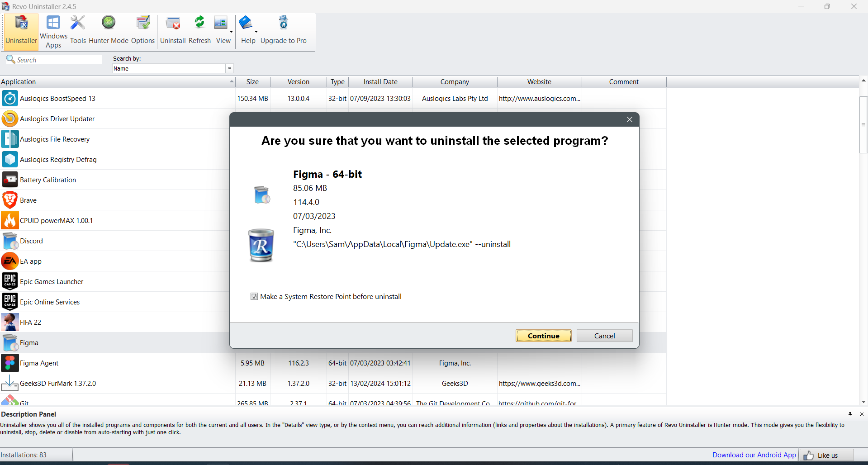Select the EA app icon

(x=10, y=261)
